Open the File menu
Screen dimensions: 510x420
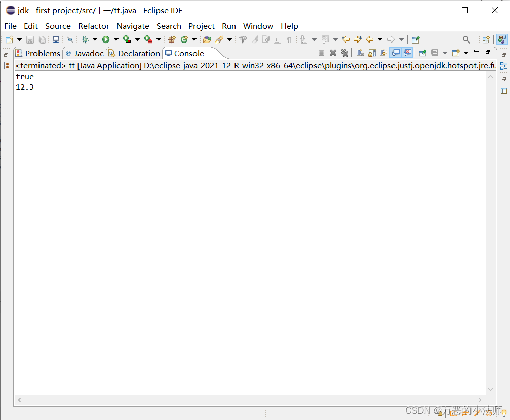11,26
